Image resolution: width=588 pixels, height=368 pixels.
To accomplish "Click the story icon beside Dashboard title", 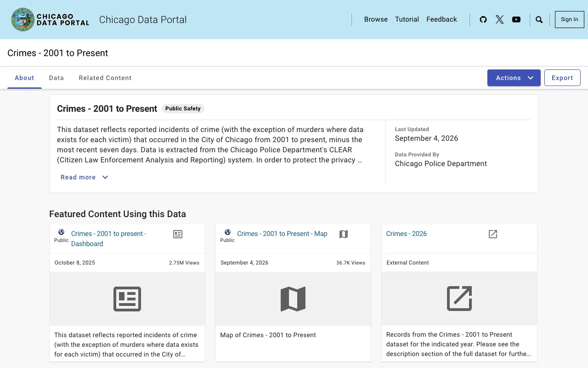I will point(178,234).
